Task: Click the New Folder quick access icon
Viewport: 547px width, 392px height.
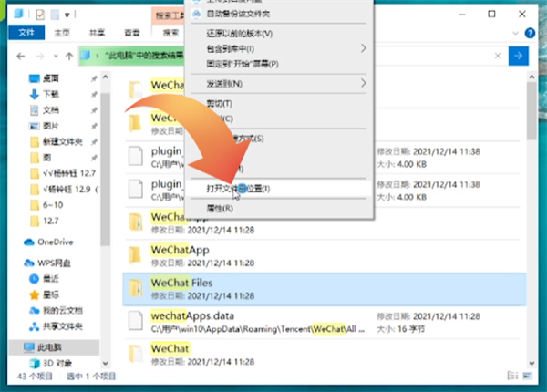Action: [x=55, y=15]
